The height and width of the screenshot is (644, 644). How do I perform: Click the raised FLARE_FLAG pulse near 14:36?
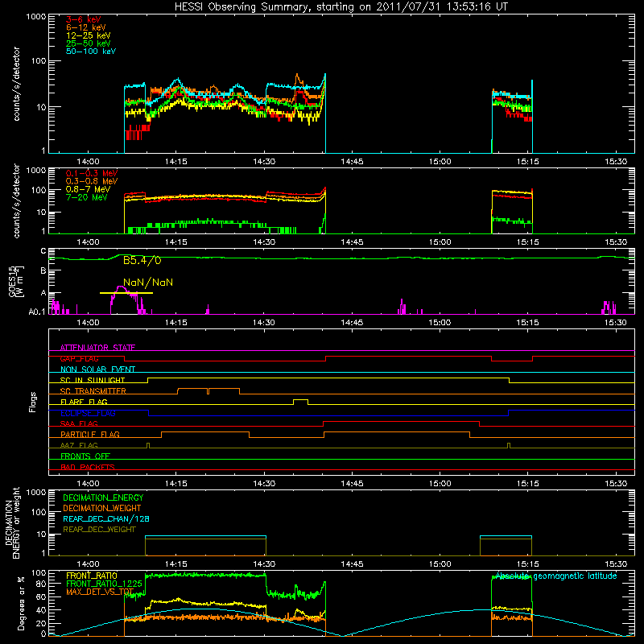(x=300, y=400)
